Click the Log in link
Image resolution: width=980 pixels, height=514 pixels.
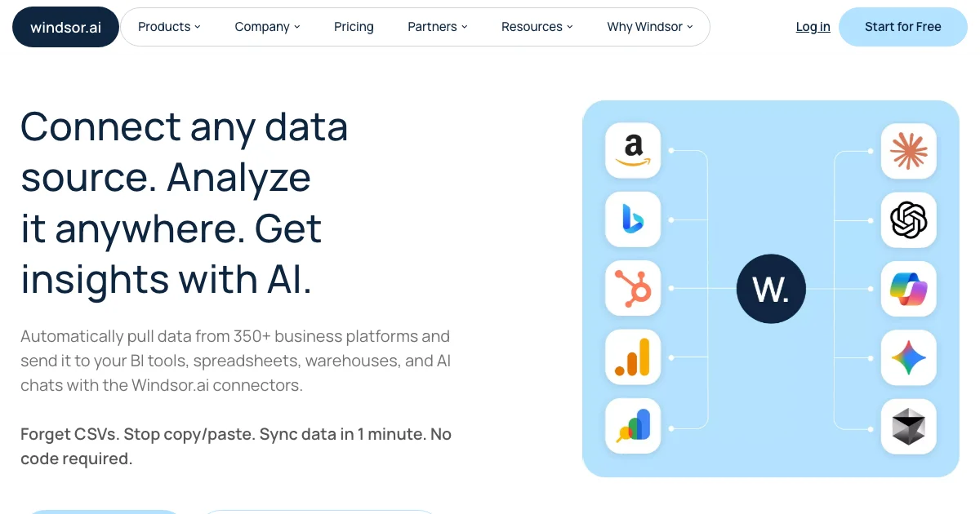click(x=813, y=27)
